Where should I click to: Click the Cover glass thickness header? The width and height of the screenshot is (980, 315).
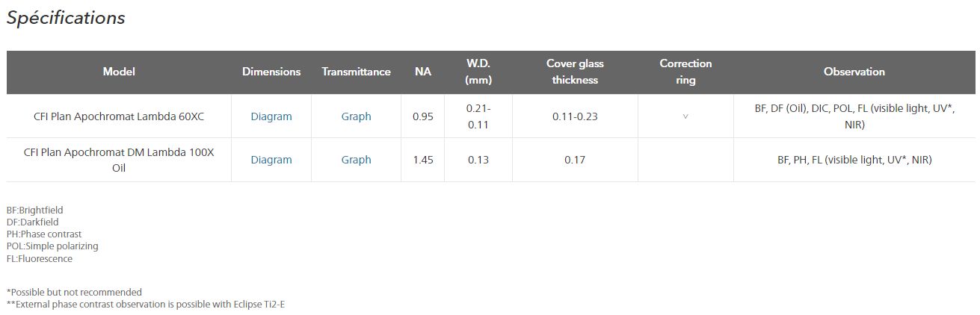(x=575, y=72)
